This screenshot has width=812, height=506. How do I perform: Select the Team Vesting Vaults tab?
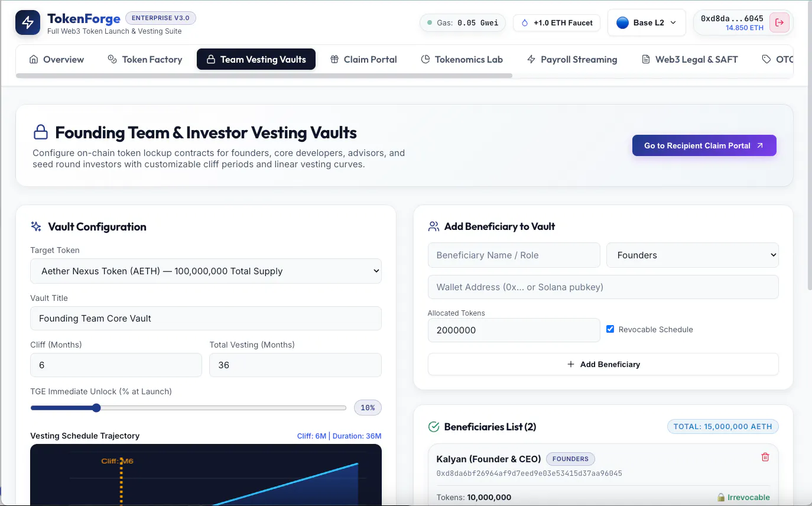pos(256,59)
